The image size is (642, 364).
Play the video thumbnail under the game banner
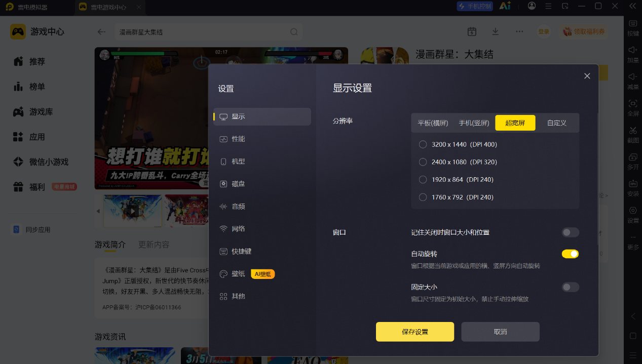coord(133,211)
